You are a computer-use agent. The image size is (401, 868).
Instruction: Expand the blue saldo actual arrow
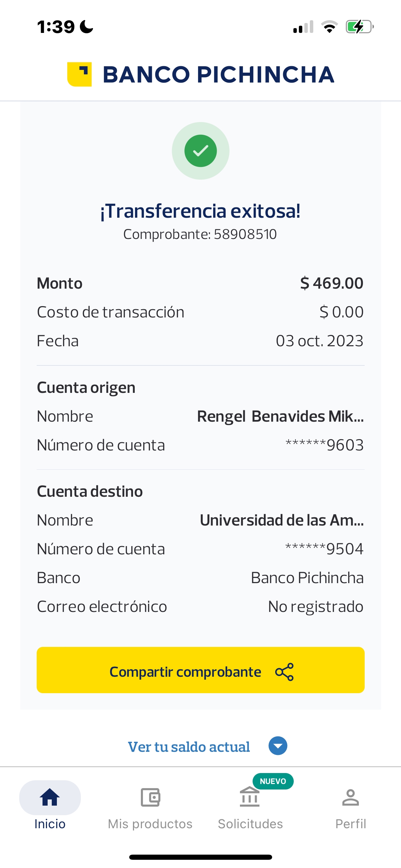coord(278,746)
